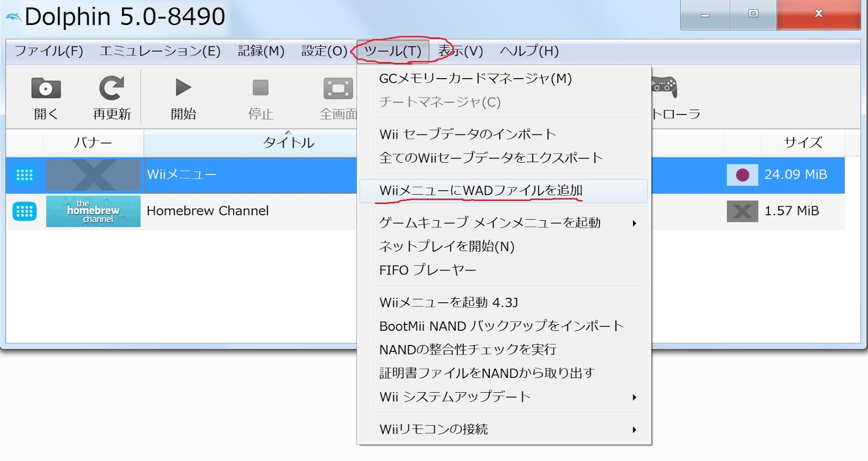Click the 24.09 MiB size value

[x=796, y=175]
